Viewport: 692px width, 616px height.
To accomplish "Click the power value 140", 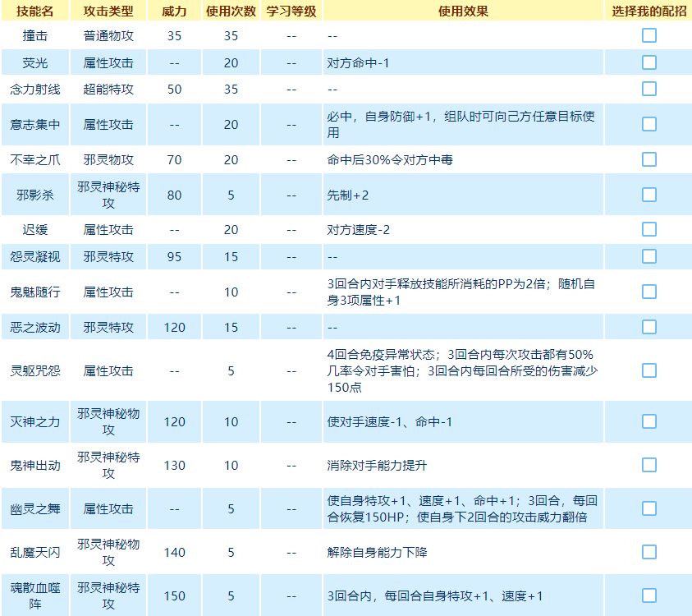I will tap(174, 553).
